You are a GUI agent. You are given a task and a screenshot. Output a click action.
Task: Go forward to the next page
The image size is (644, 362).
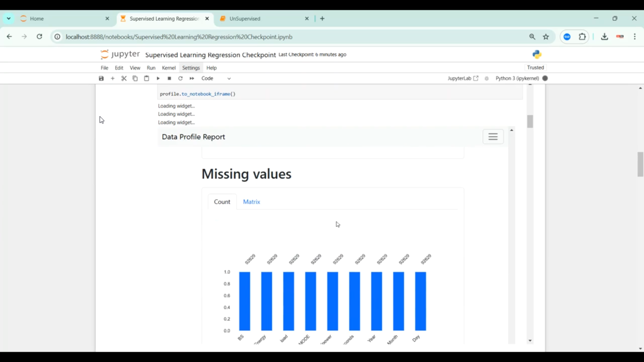(24, 37)
